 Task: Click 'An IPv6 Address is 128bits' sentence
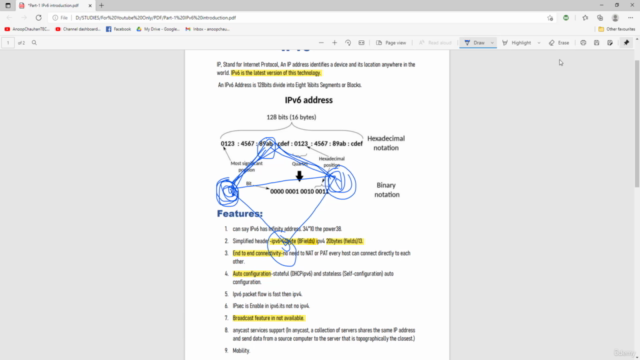(x=290, y=85)
